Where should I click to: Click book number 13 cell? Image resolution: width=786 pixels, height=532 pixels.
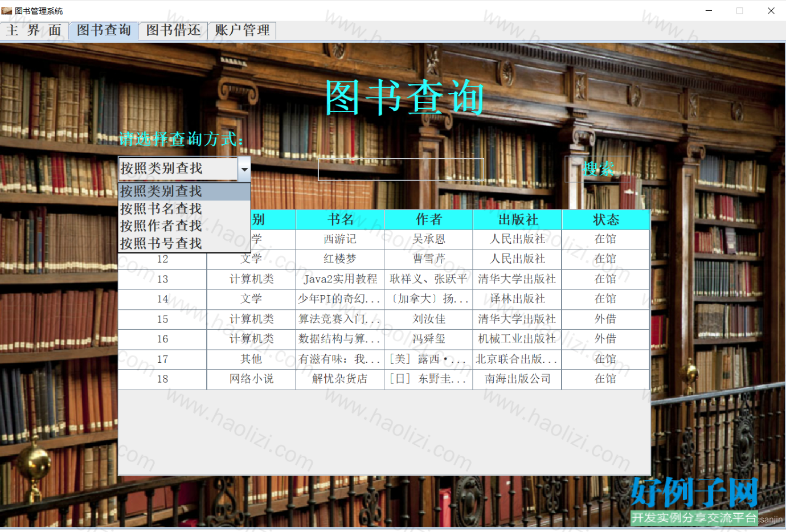click(x=162, y=279)
